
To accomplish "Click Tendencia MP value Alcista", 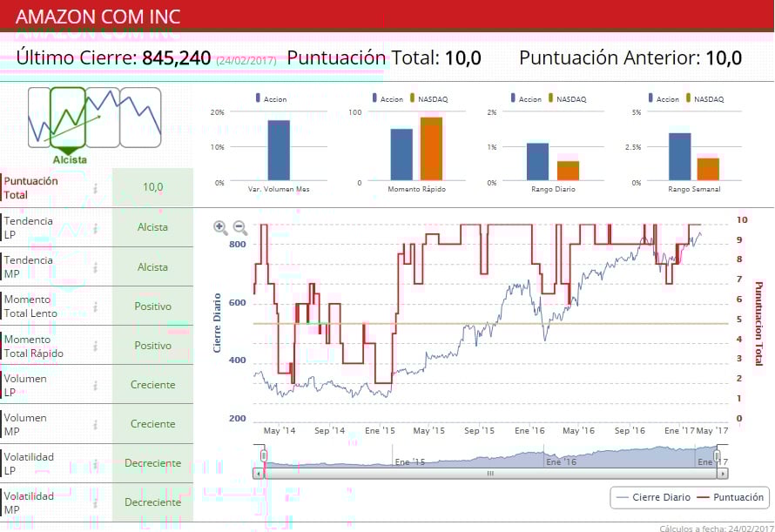I will pos(152,267).
